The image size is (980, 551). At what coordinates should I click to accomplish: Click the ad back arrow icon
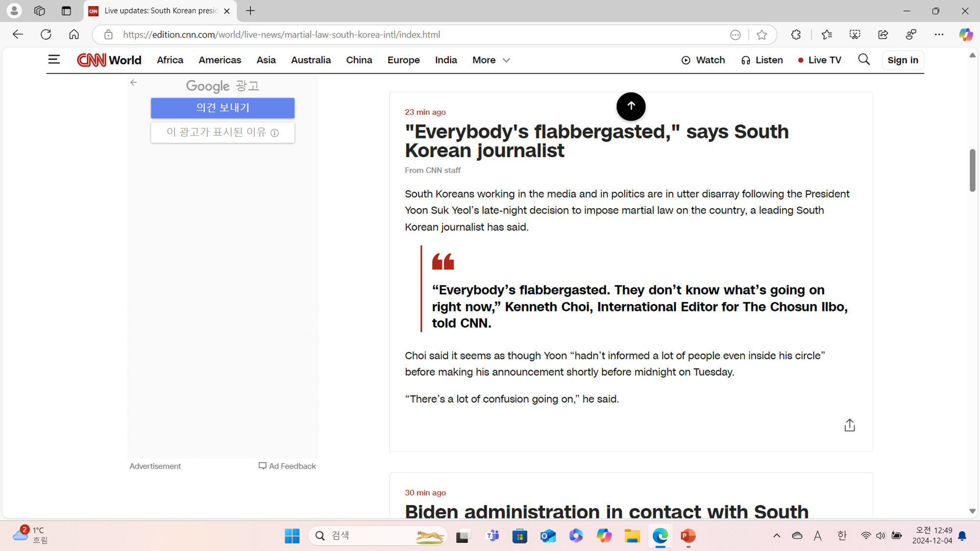[x=133, y=82]
